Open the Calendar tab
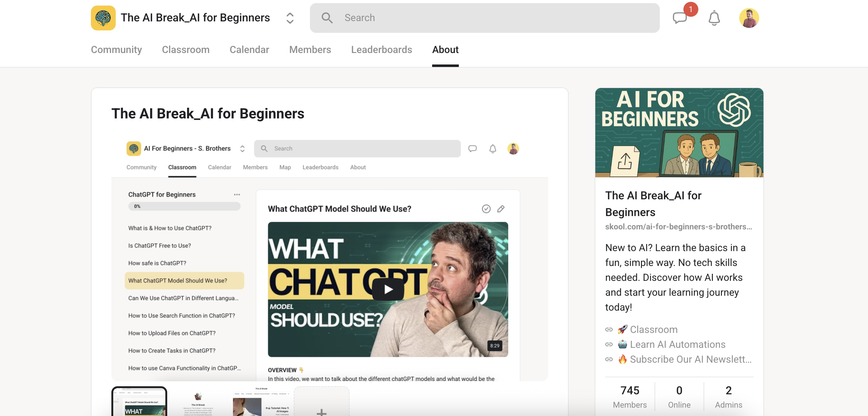868x416 pixels. click(249, 50)
